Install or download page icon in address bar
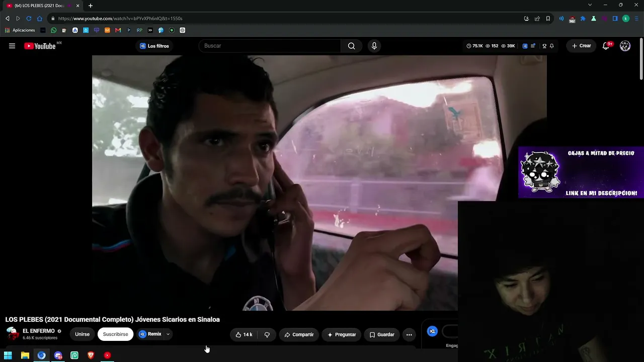This screenshot has width=644, height=362. click(x=526, y=19)
